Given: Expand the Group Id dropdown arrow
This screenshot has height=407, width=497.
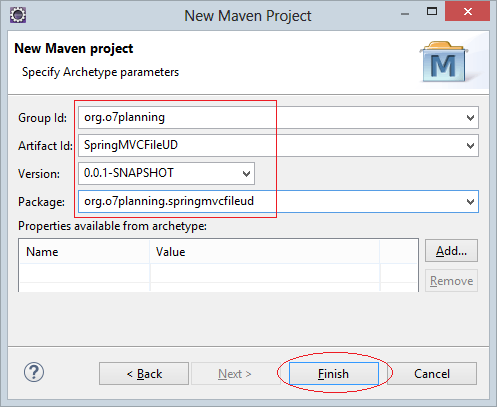Looking at the screenshot, I should click(470, 118).
